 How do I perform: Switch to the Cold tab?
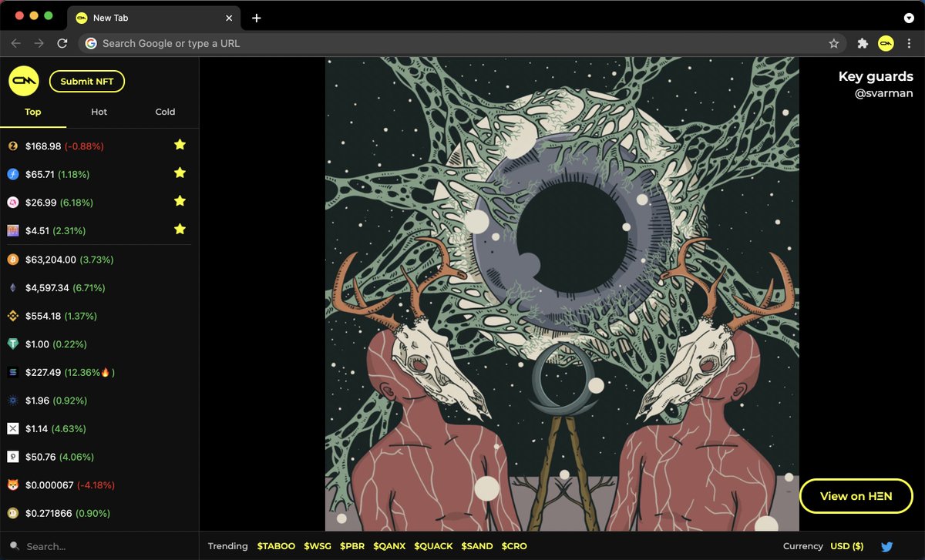(166, 112)
